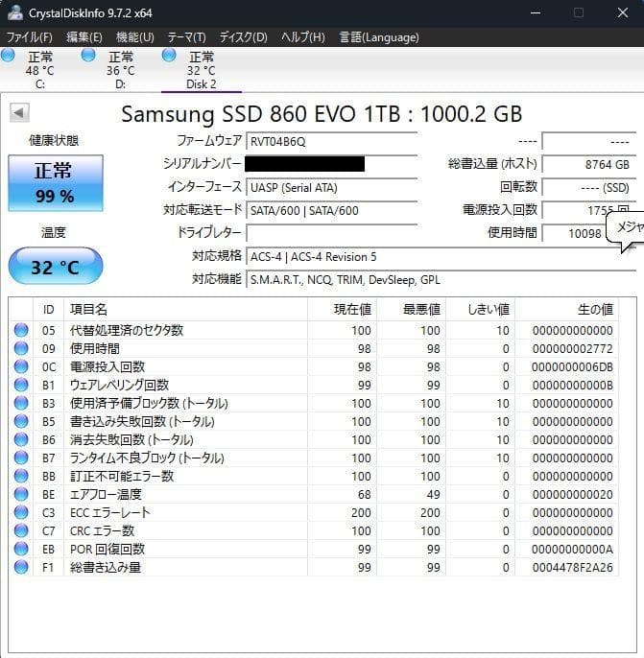644x658 pixels.
Task: Click the interface field UASP (Serial ATA)
Action: click(332, 188)
